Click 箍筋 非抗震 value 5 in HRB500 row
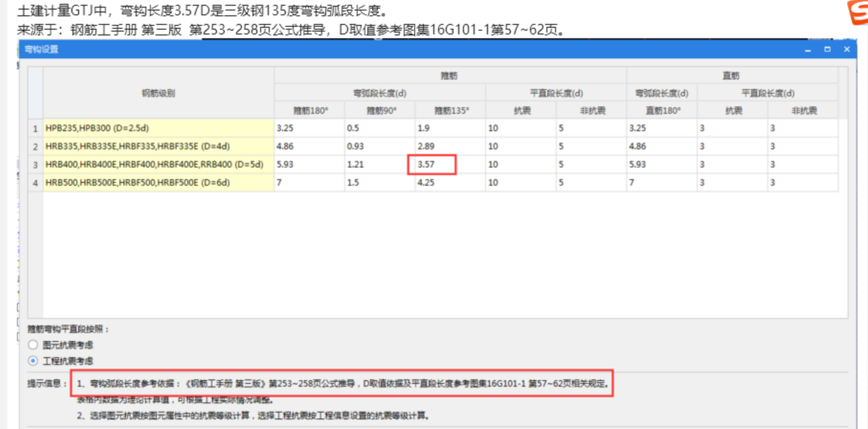The width and height of the screenshot is (868, 429). coord(591,183)
